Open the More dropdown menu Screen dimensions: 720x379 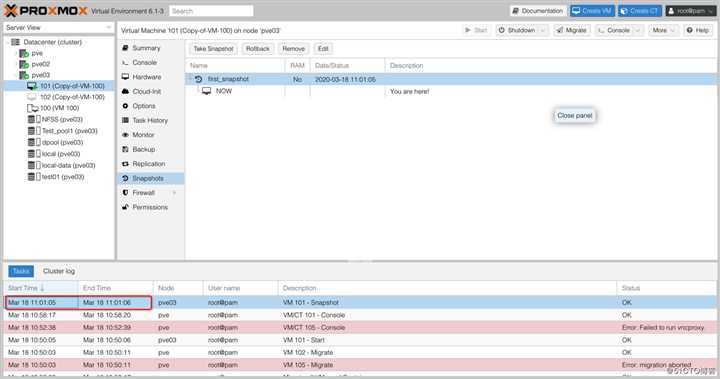click(x=663, y=30)
